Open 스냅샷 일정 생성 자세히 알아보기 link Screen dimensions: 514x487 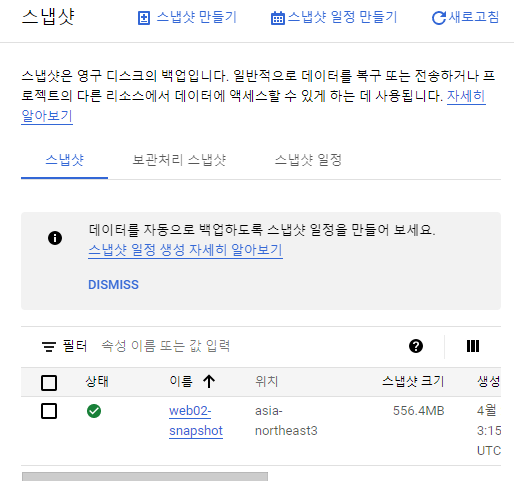coord(185,250)
